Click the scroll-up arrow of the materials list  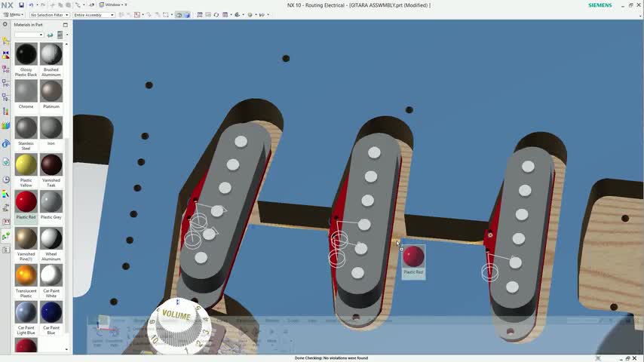[x=67, y=44]
